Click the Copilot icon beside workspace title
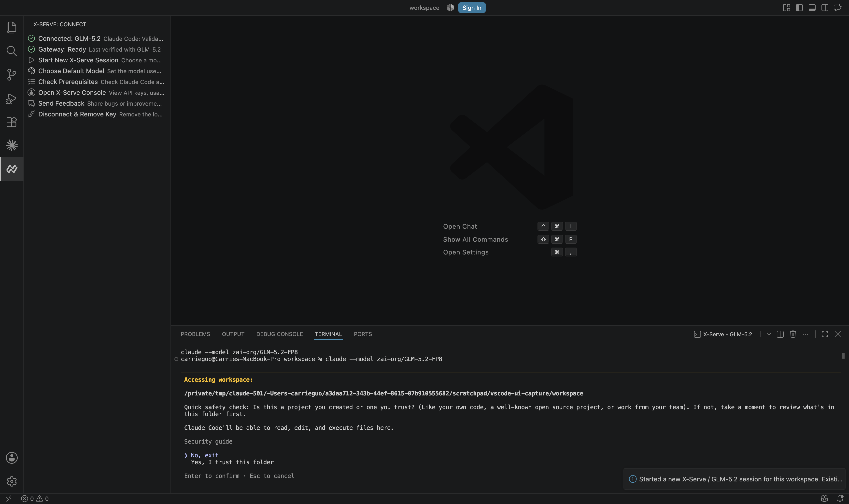The height and width of the screenshot is (504, 849). click(450, 7)
